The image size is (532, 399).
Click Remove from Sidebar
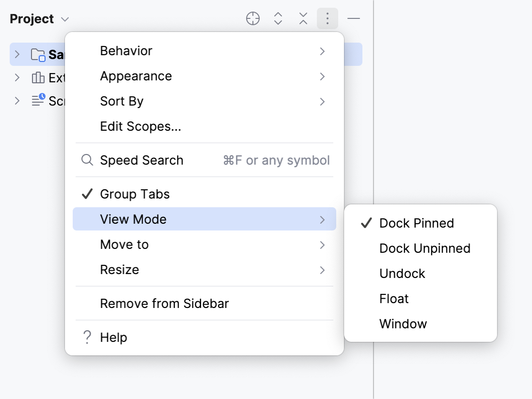164,303
